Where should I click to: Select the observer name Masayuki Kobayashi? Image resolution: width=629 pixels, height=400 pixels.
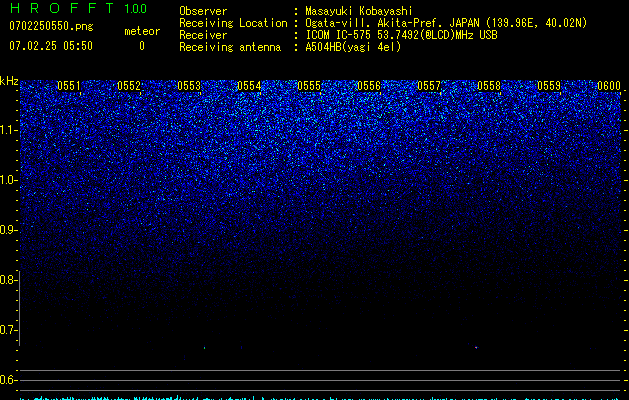coord(359,11)
